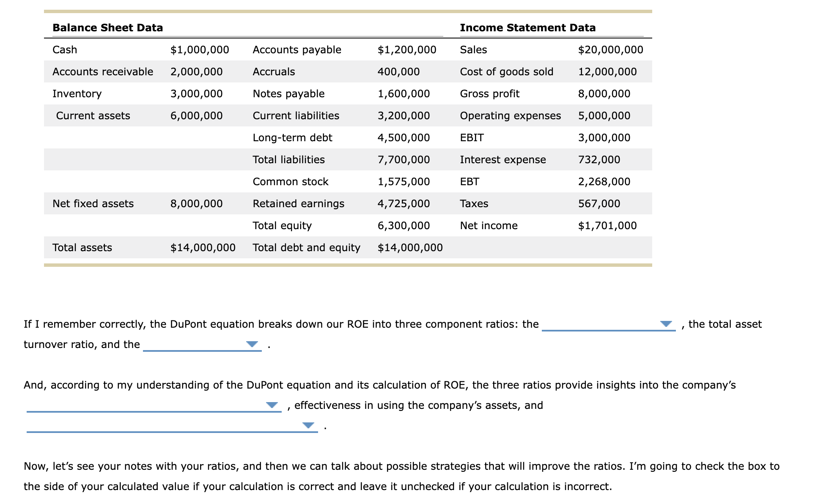Click the Taxes value 567,000
The height and width of the screenshot is (504, 829).
[x=599, y=204]
